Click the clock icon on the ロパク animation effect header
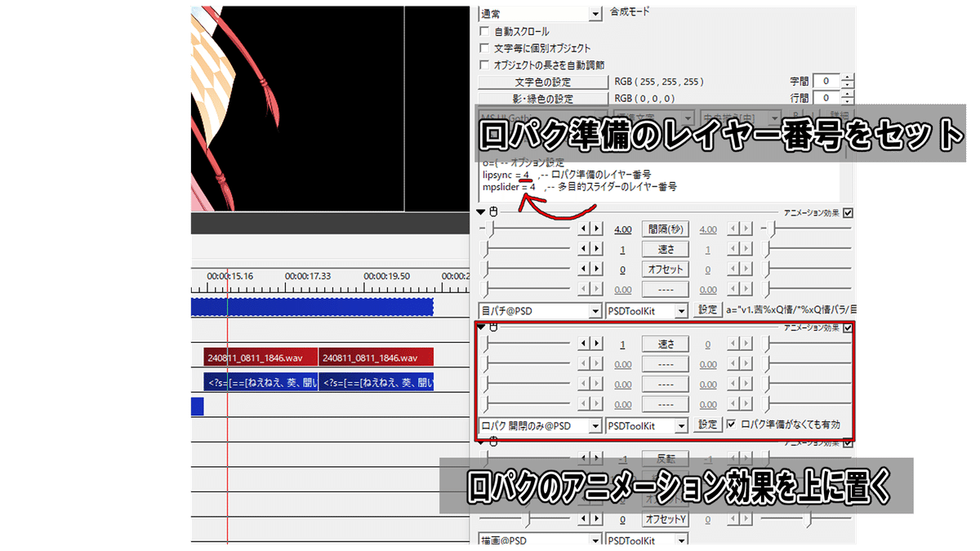Screen dimensions: 980x551 494,328
